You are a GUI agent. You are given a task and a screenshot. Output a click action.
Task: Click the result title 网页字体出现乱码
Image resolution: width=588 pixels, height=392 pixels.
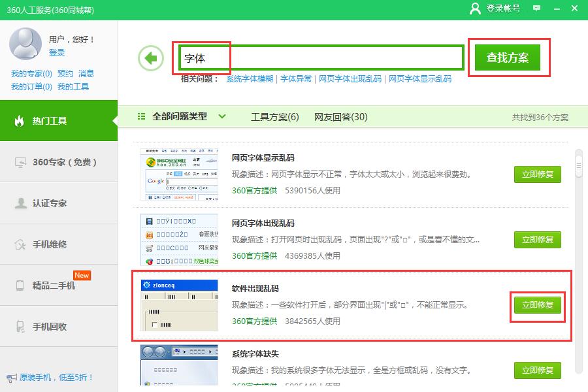tap(263, 223)
